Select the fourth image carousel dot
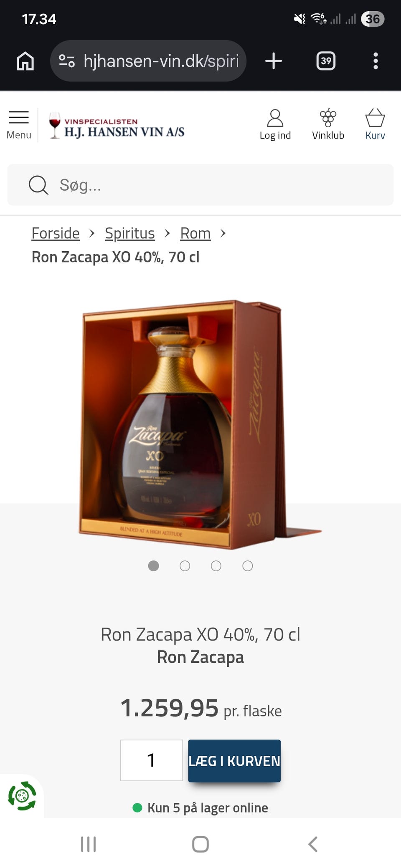This screenshot has height=868, width=401. (248, 566)
